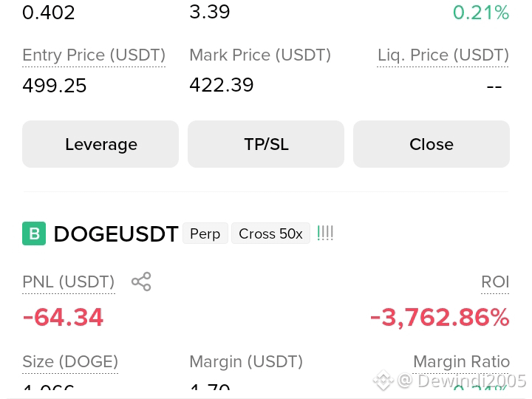The height and width of the screenshot is (399, 532).
Task: Show the Entry Price (USDT) explanation
Action: click(94, 55)
